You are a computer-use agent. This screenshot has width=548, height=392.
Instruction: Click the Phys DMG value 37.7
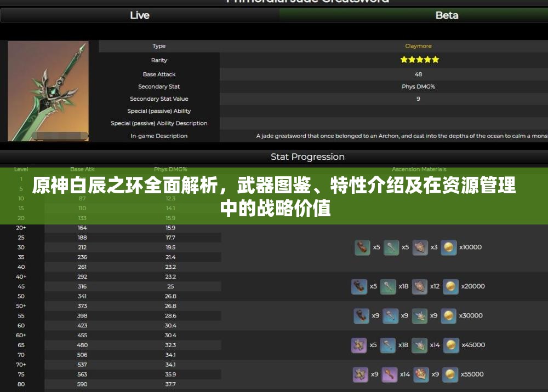[170, 384]
